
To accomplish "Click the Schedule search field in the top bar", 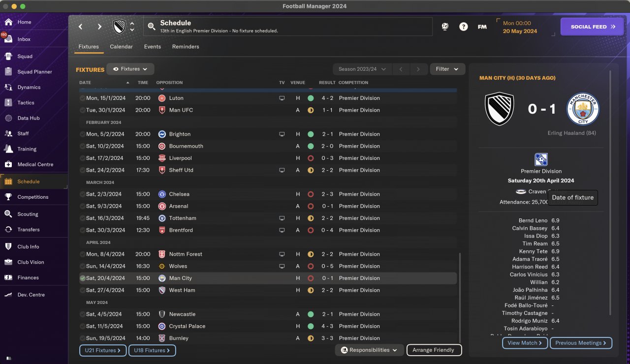I will click(288, 27).
